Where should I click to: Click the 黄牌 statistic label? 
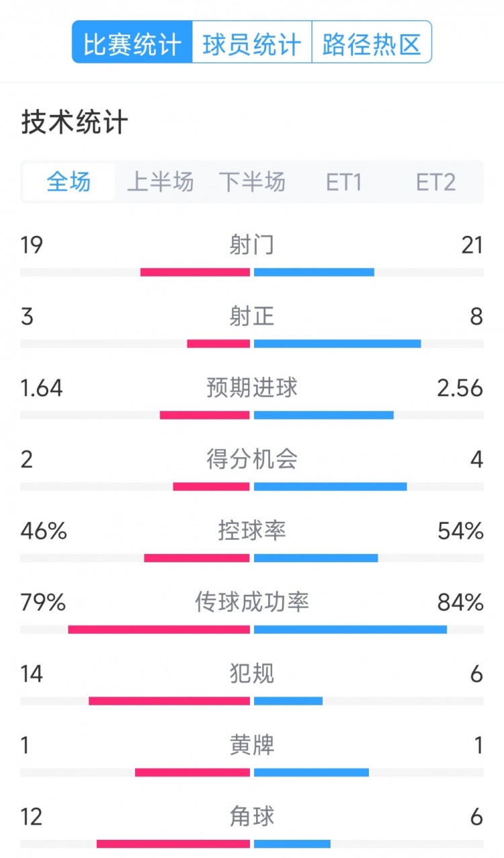coord(252,746)
